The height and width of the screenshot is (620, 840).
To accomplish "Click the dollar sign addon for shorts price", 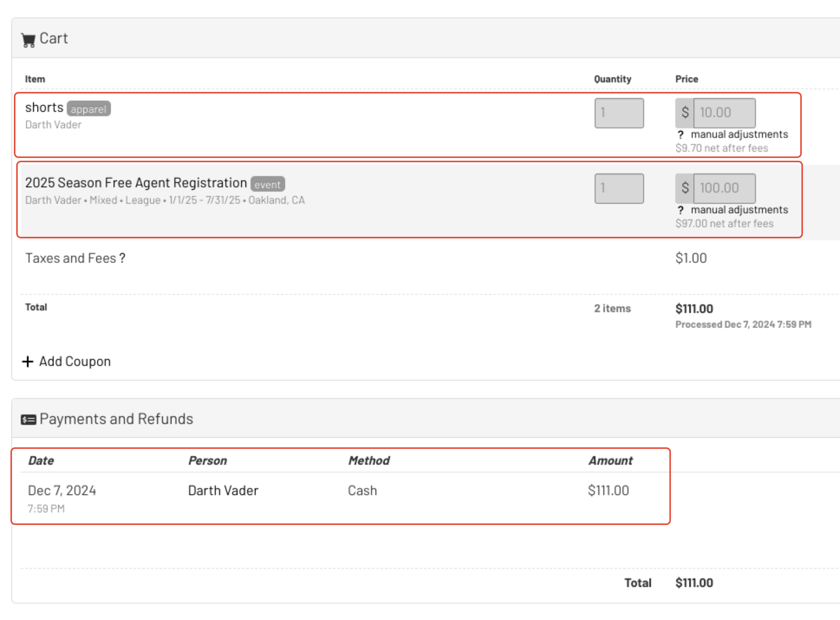I will coord(684,113).
